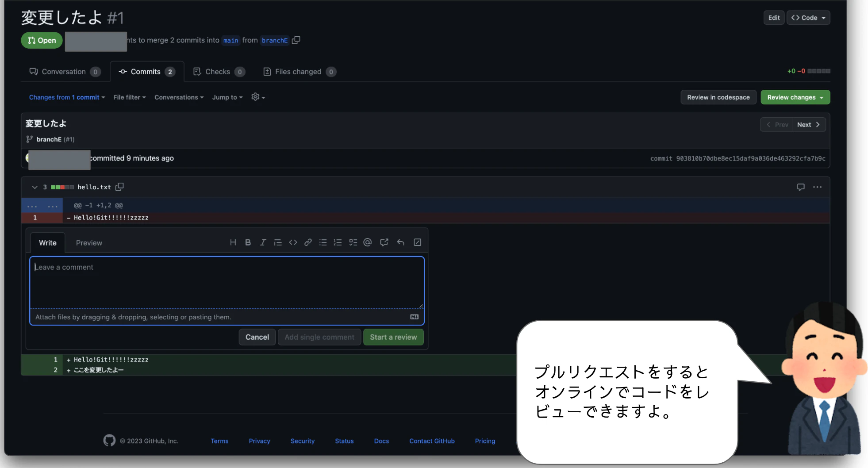Copy the hello.txt file path icon

click(x=119, y=187)
